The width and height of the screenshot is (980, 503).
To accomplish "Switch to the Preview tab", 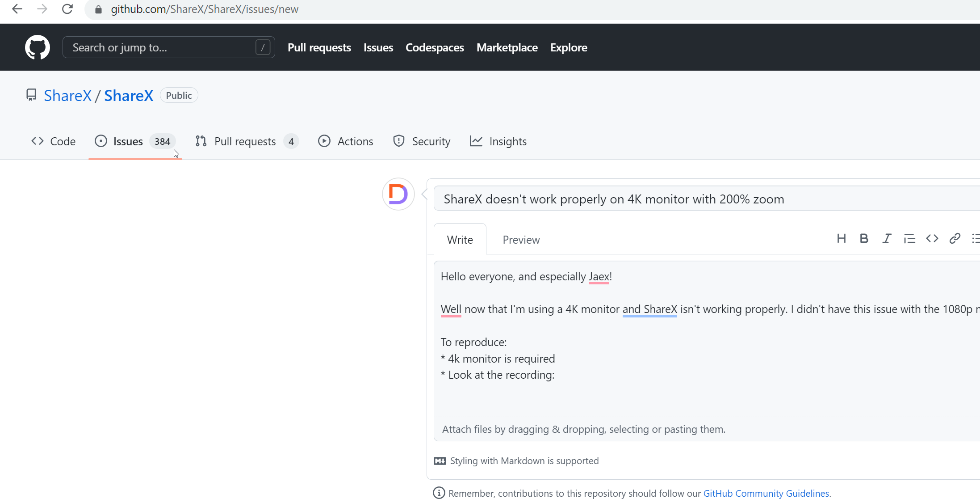I will click(x=521, y=239).
